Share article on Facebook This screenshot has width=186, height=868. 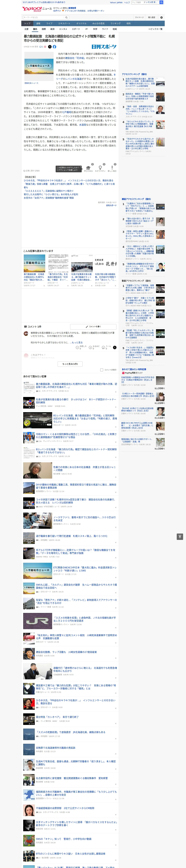click(54, 47)
